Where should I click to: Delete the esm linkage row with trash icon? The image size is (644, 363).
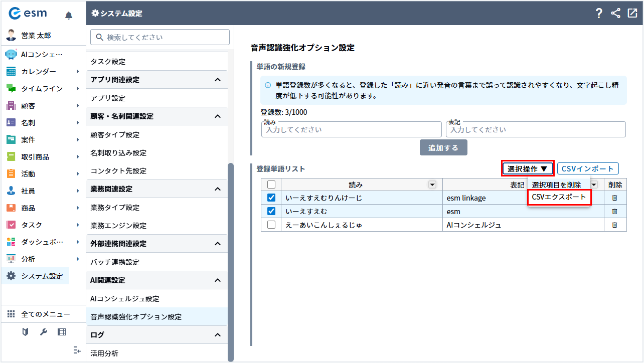click(615, 198)
